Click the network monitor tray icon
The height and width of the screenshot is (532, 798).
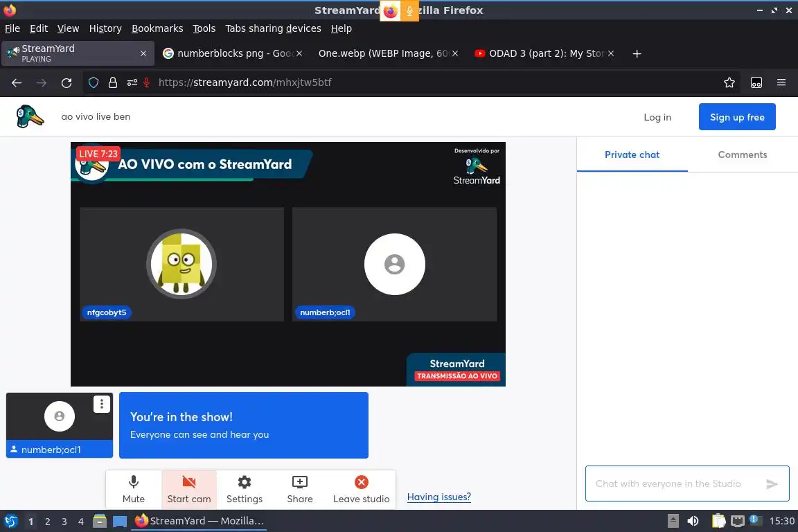738,521
